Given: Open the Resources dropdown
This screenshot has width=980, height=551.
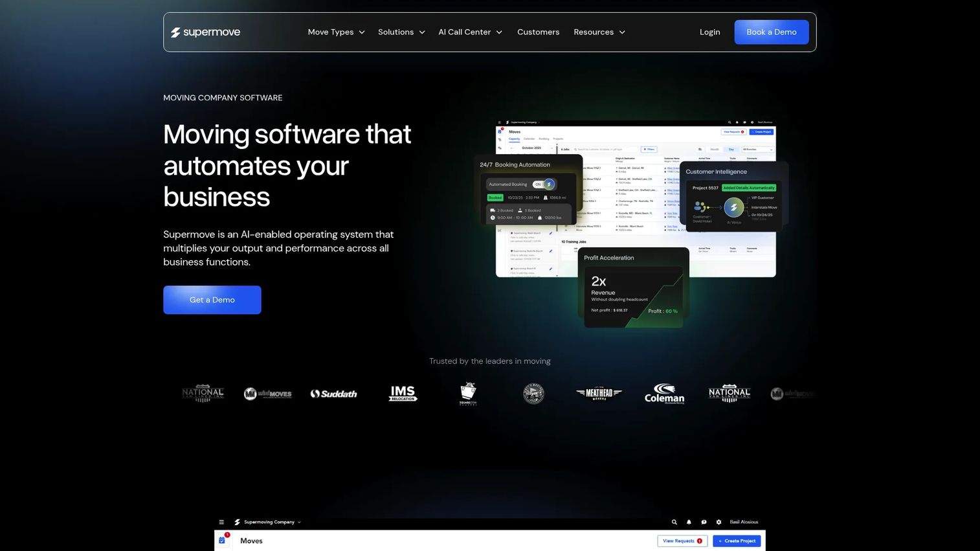Looking at the screenshot, I should 599,32.
